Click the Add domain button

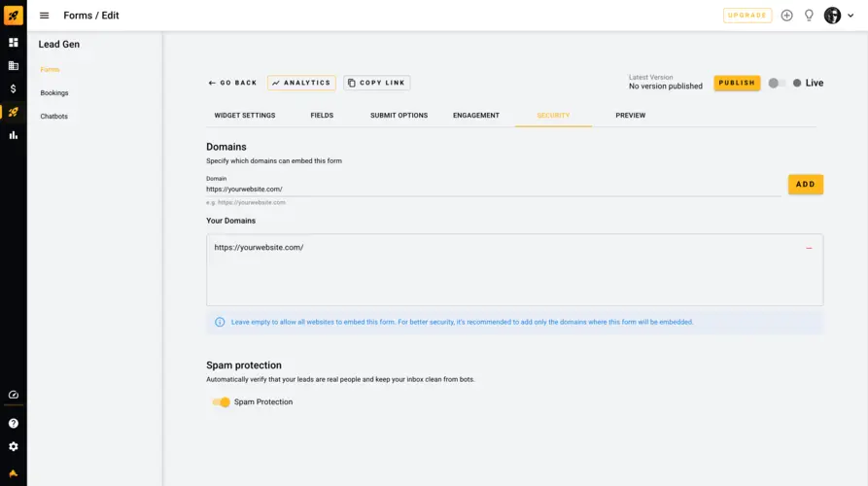click(806, 185)
